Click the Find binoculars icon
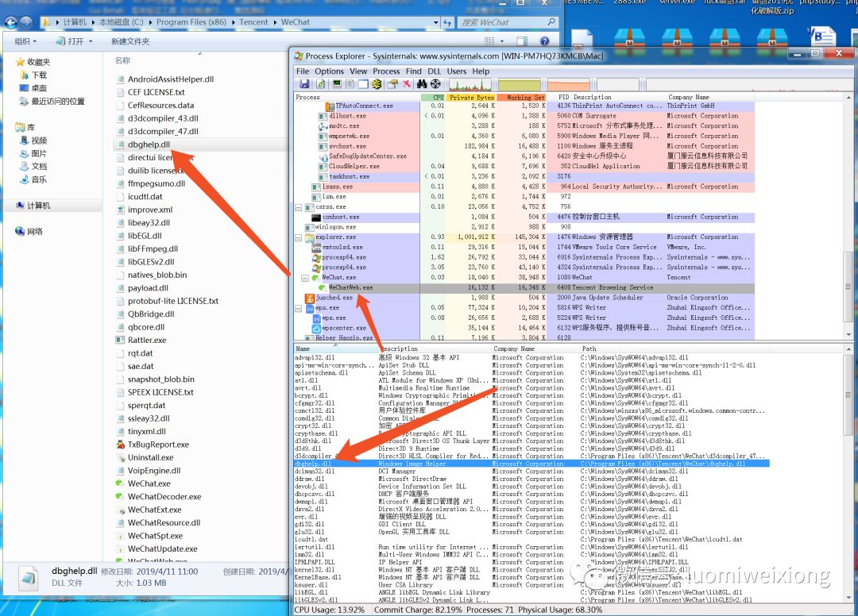Viewport: 858px width, 616px height. point(422,84)
